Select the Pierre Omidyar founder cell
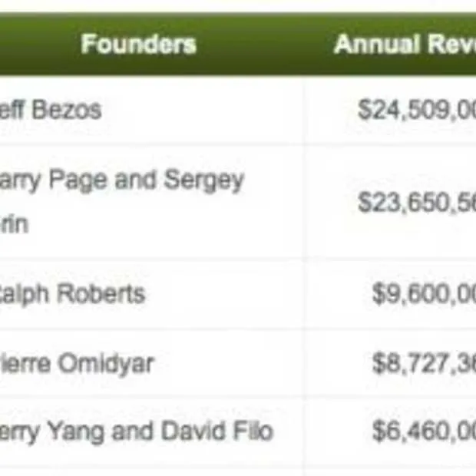476x476 pixels. click(77, 363)
